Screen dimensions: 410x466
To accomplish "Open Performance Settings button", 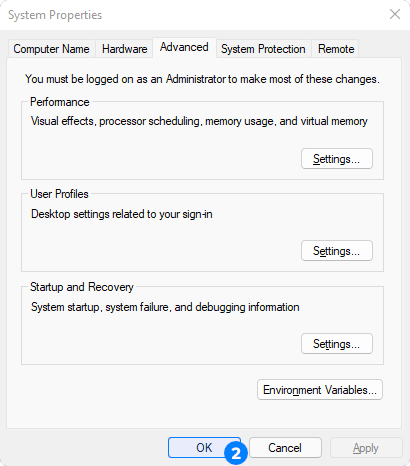I will [x=337, y=159].
